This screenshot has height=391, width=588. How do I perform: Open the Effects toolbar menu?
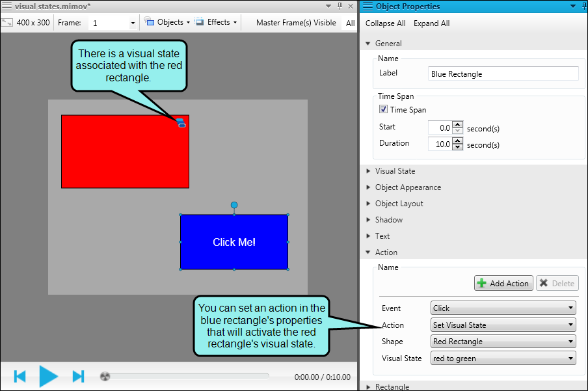point(216,22)
